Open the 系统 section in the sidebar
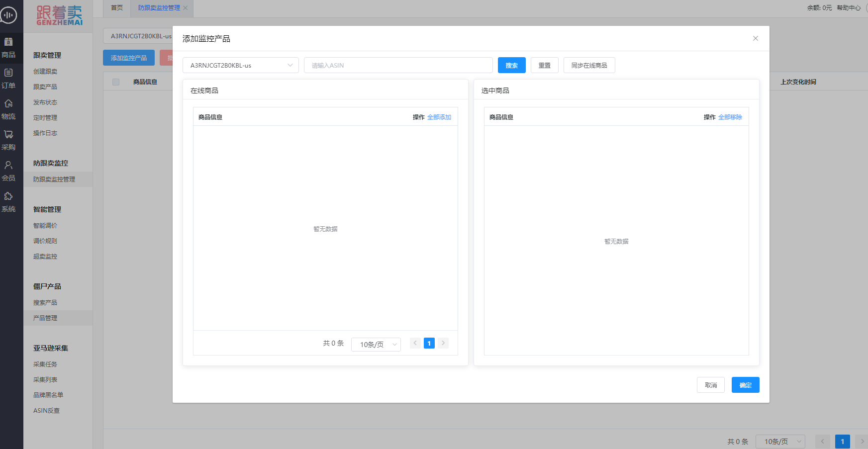This screenshot has height=449, width=868. click(8, 202)
